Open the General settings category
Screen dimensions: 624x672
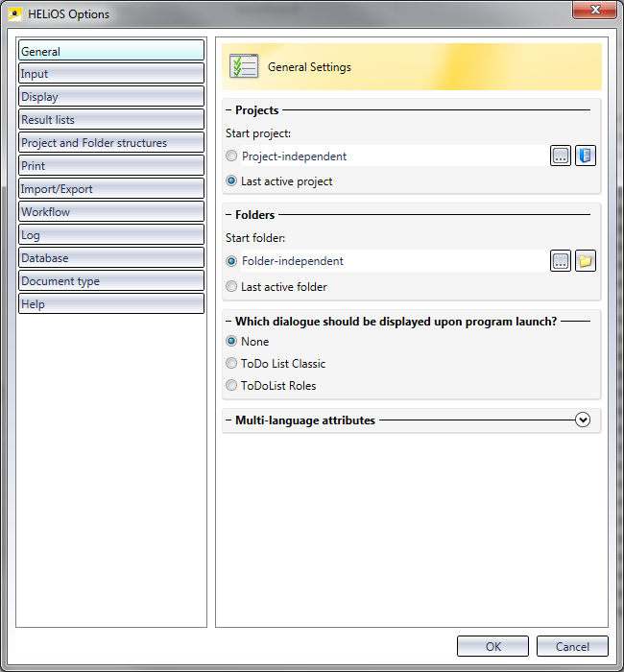[111, 51]
